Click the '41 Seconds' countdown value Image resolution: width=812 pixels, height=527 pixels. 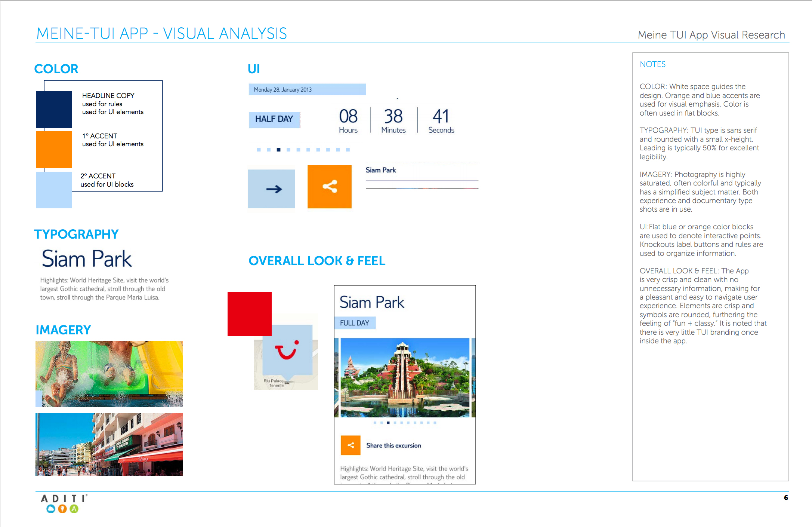(x=441, y=120)
